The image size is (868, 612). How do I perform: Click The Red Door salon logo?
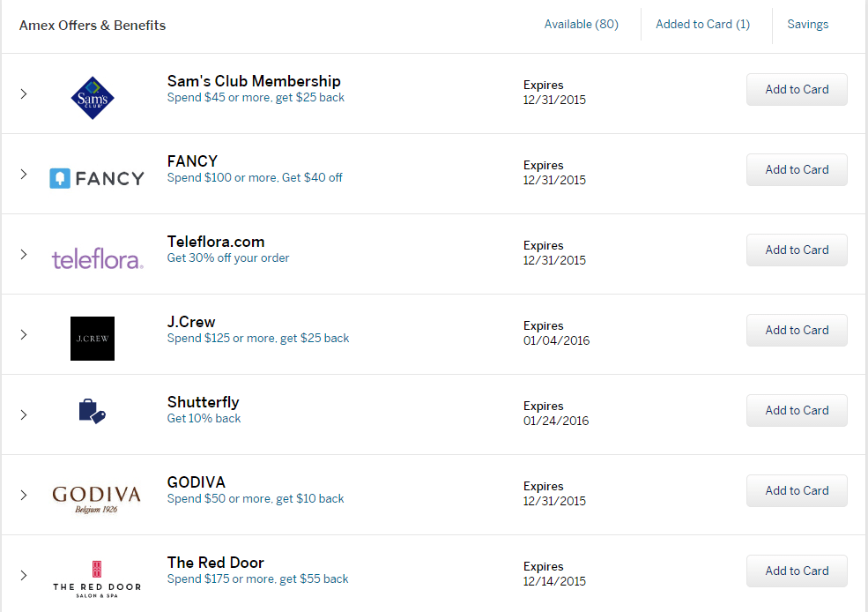point(97,579)
